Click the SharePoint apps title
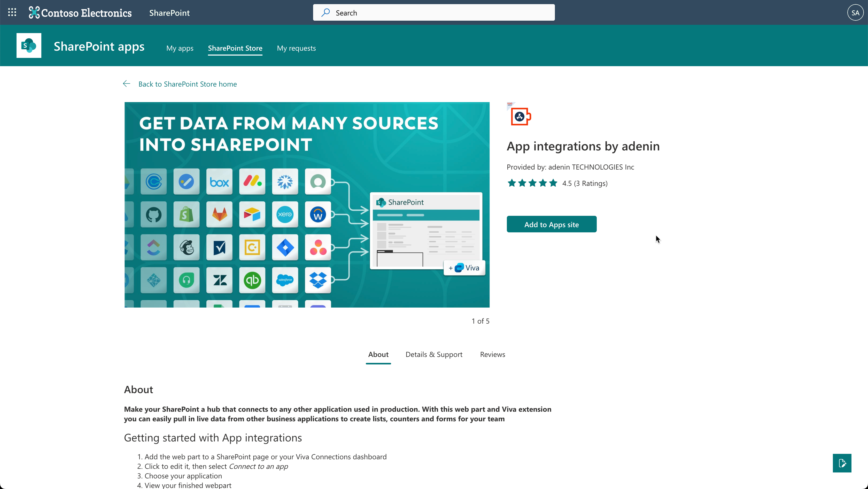This screenshot has width=868, height=489. tap(99, 46)
